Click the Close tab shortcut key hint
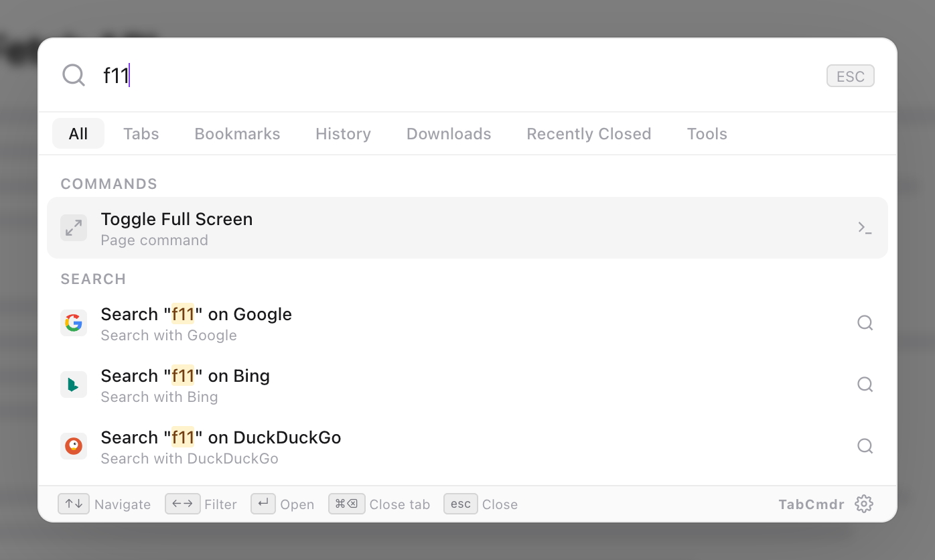 point(346,504)
